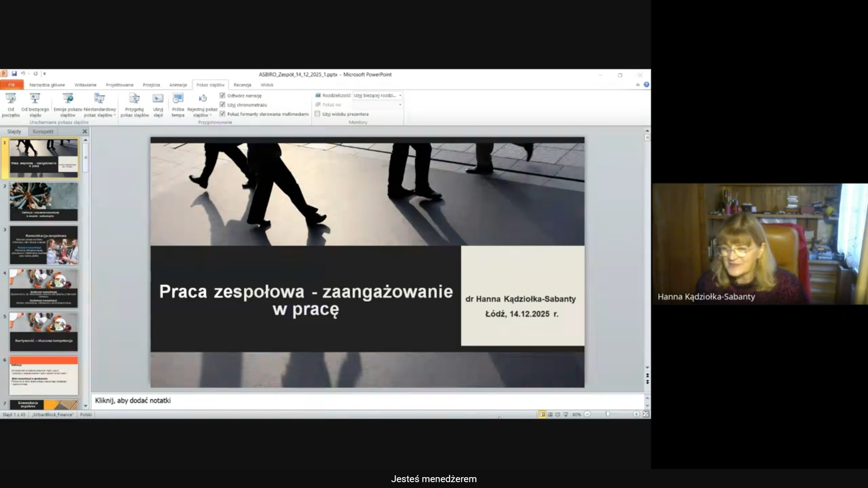The width and height of the screenshot is (868, 488).
Task: Click fit slide to window icon
Action: 646,414
